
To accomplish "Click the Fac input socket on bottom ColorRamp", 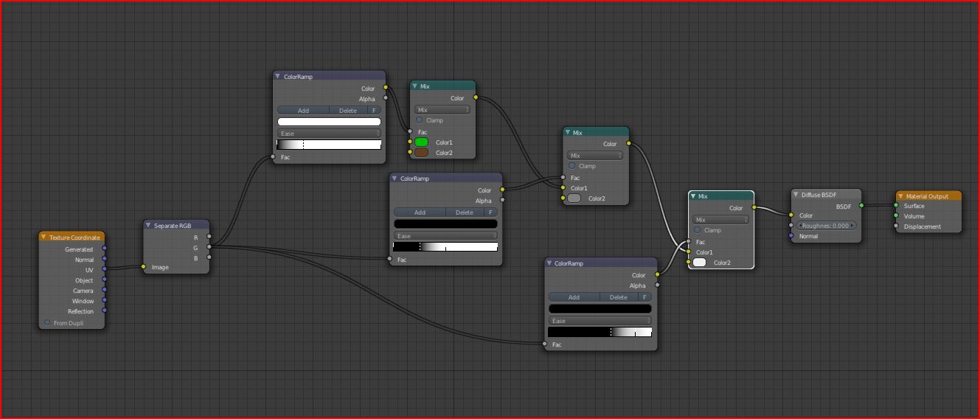I will click(545, 344).
